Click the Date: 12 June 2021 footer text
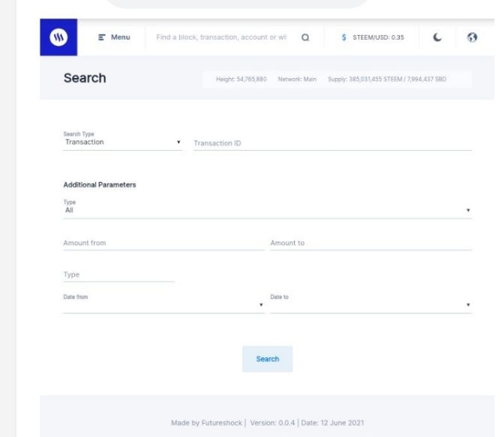Viewport: 504px width, 437px height. (x=332, y=423)
